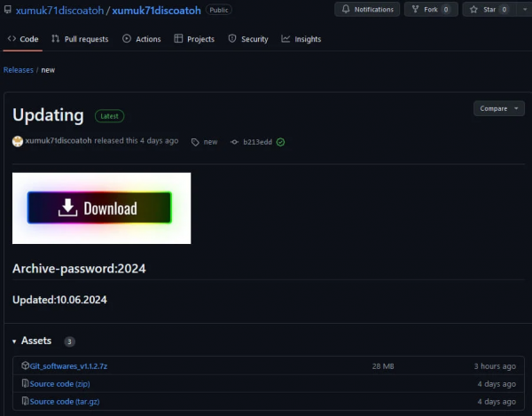Image resolution: width=532 pixels, height=416 pixels.
Task: Open Git_softwares_v1.1.2.7z asset link
Action: click(x=69, y=365)
